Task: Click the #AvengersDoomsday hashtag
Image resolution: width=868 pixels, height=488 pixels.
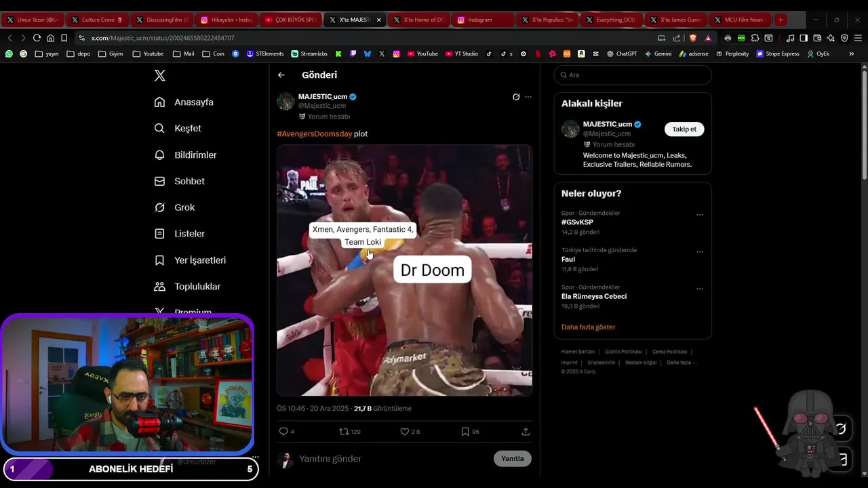Action: (315, 134)
